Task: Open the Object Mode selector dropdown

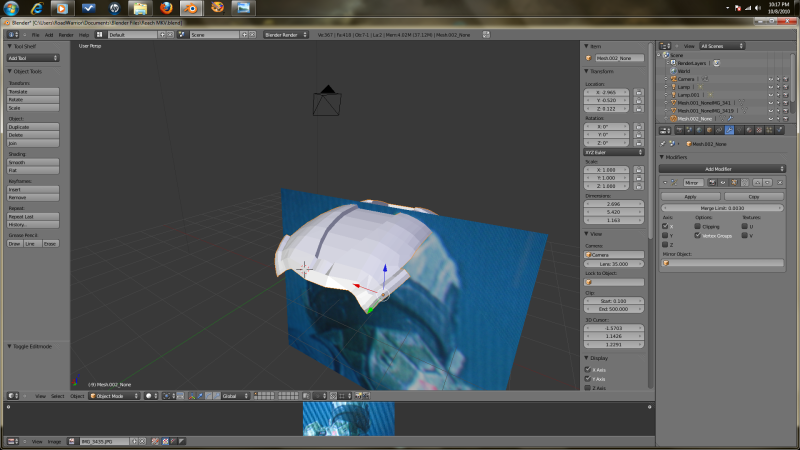Action: [113, 396]
